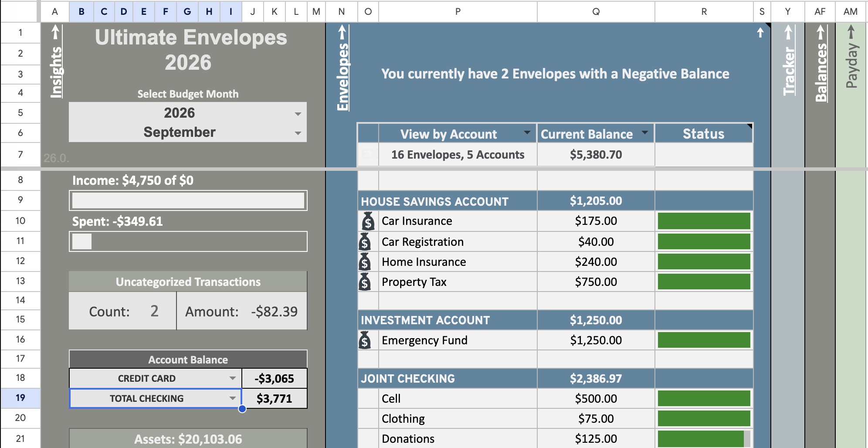This screenshot has width=868, height=448.
Task: Click the Assets: $20,103.06 cell
Action: [188, 439]
